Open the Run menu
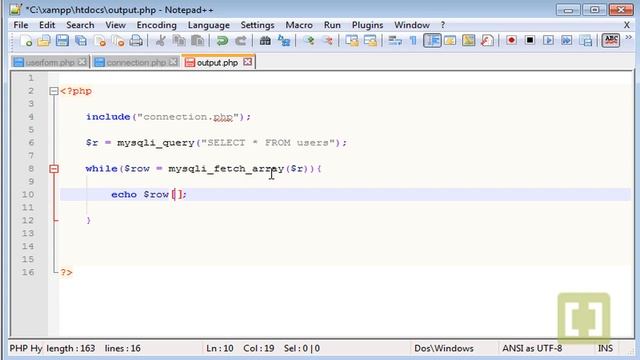The width and height of the screenshot is (640, 360). point(332,25)
